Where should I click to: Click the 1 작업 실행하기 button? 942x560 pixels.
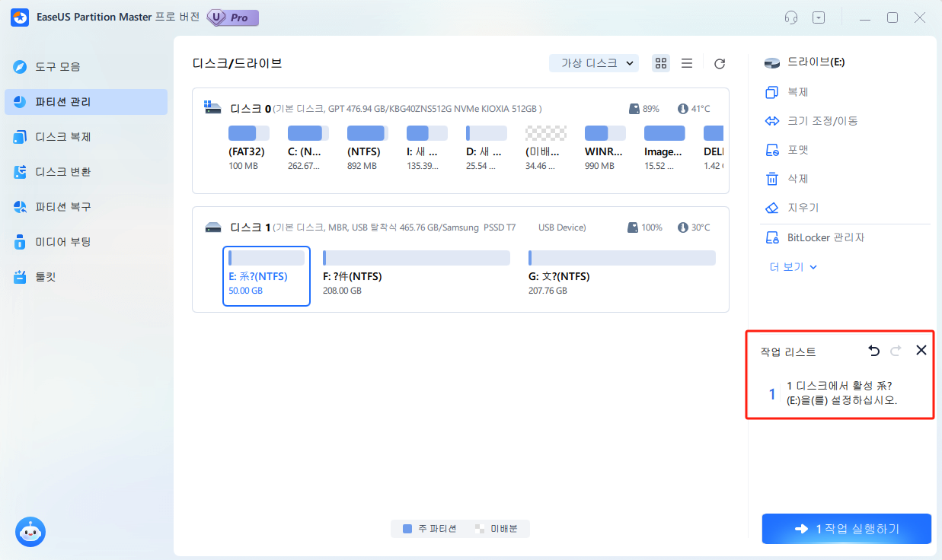point(846,528)
